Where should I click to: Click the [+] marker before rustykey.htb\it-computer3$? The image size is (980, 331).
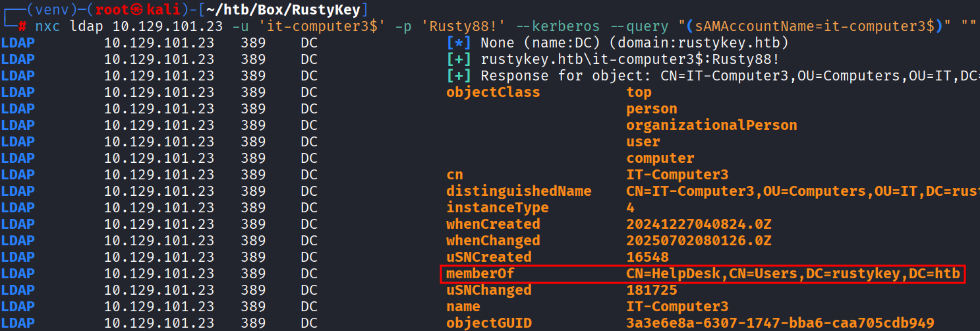pos(458,59)
